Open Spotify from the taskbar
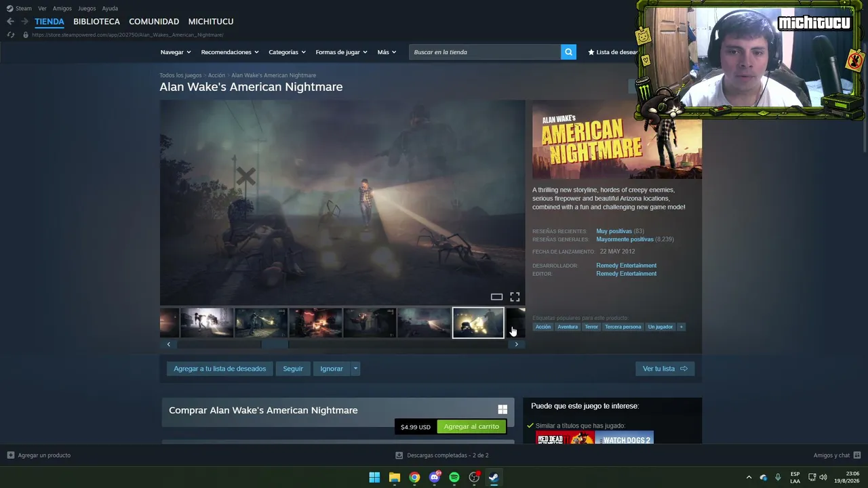The image size is (868, 488). [x=454, y=477]
